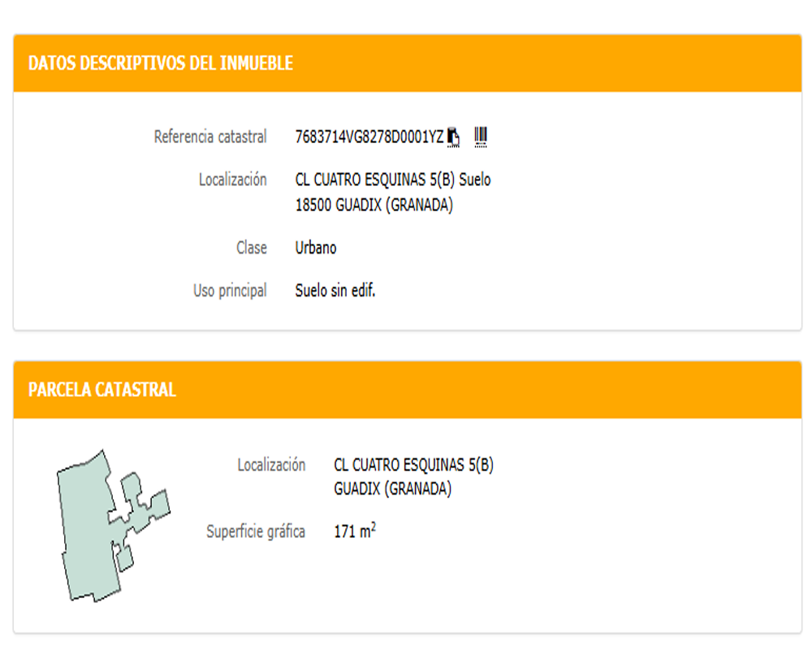Select the Suelo sin edif. value

point(335,290)
